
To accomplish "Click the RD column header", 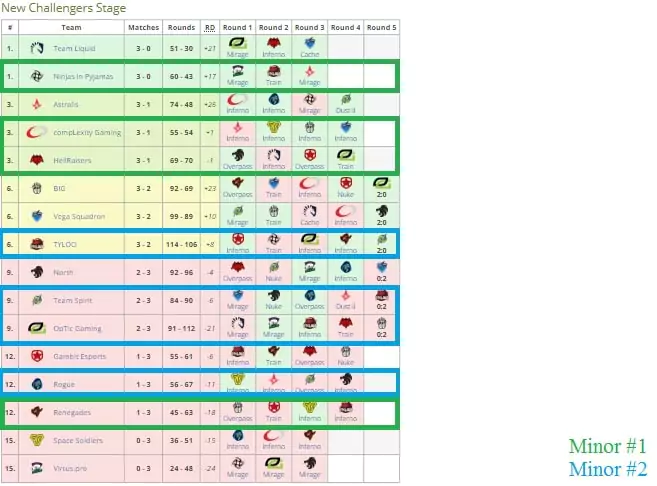I will coord(210,27).
